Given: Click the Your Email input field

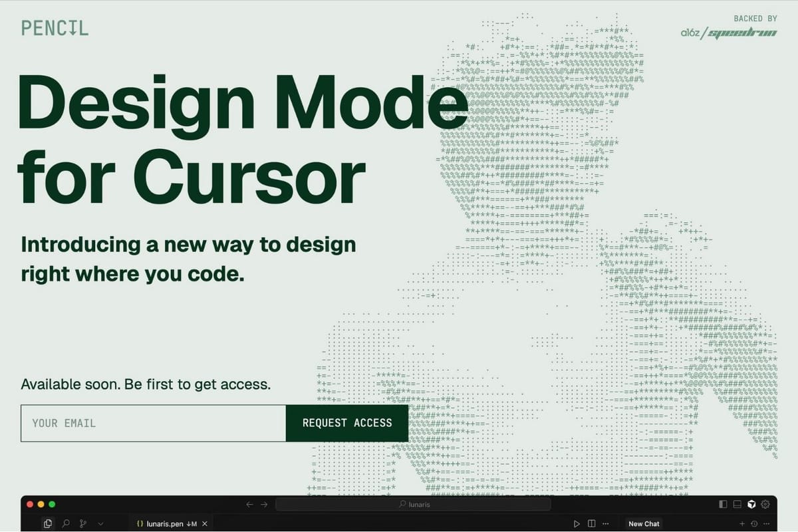Looking at the screenshot, I should (153, 423).
